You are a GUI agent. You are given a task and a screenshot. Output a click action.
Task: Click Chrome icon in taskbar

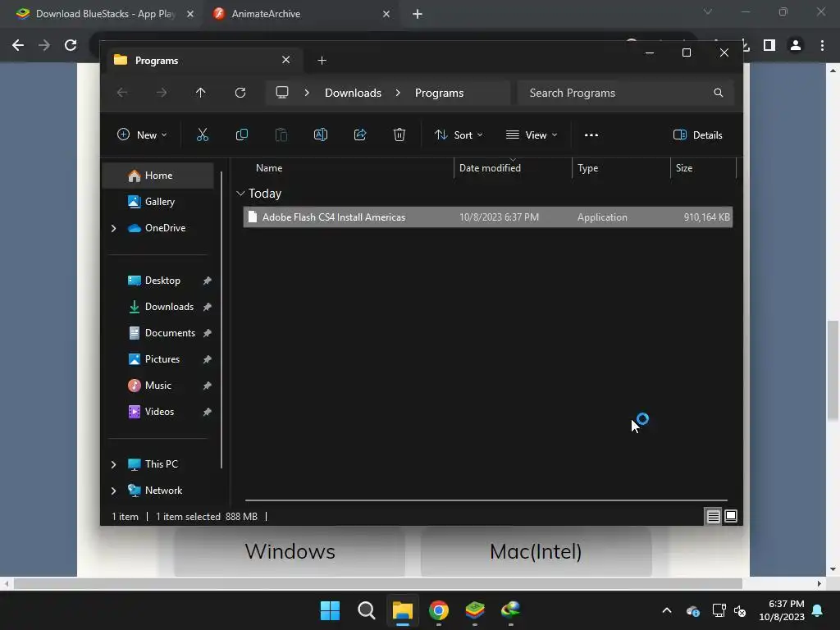click(x=439, y=610)
